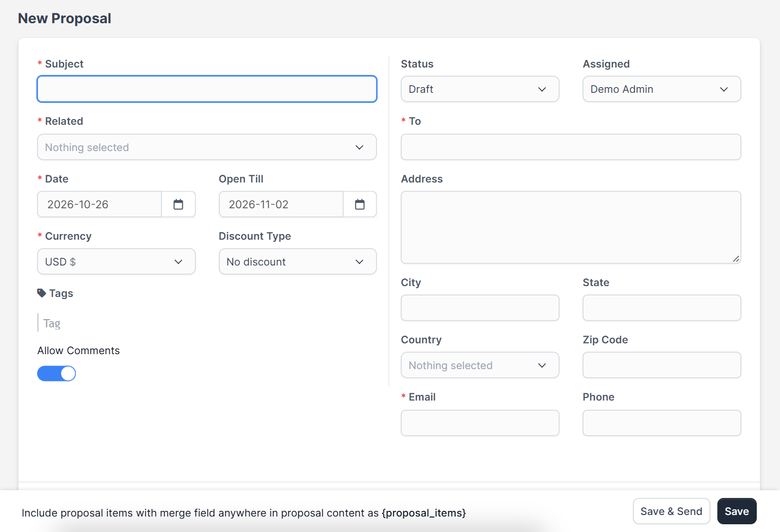Open the Discount Type dropdown
The width and height of the screenshot is (780, 532).
298,261
